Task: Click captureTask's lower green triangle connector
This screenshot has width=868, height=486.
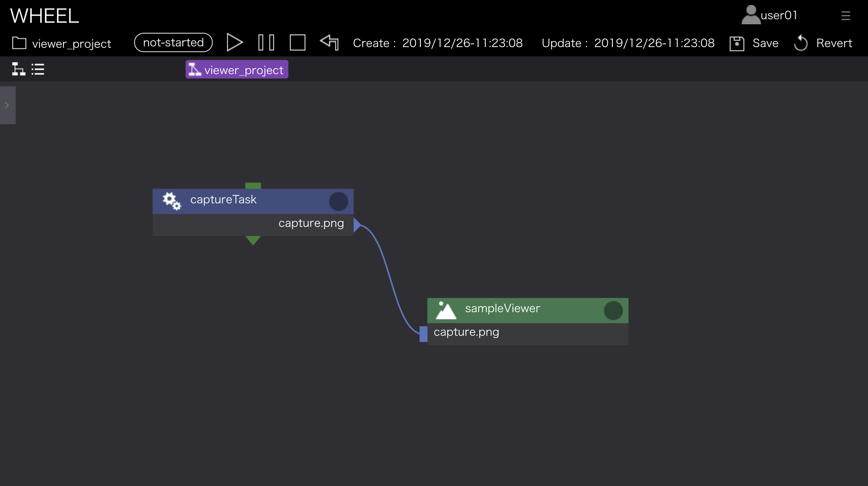Action: click(x=253, y=240)
